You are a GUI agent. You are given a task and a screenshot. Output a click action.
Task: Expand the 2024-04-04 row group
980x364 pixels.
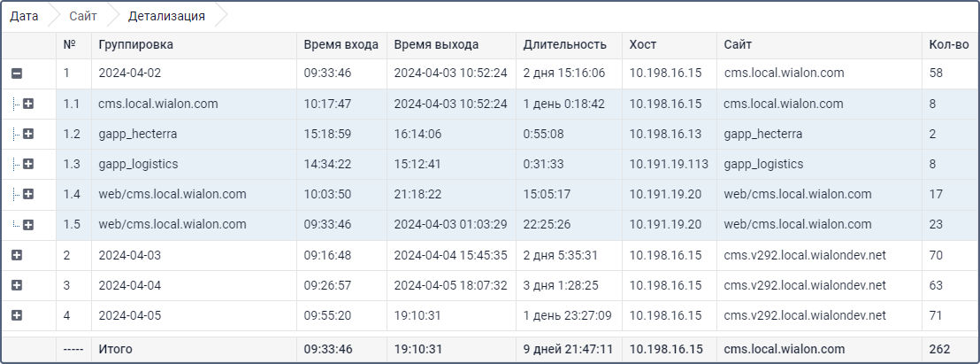click(17, 285)
